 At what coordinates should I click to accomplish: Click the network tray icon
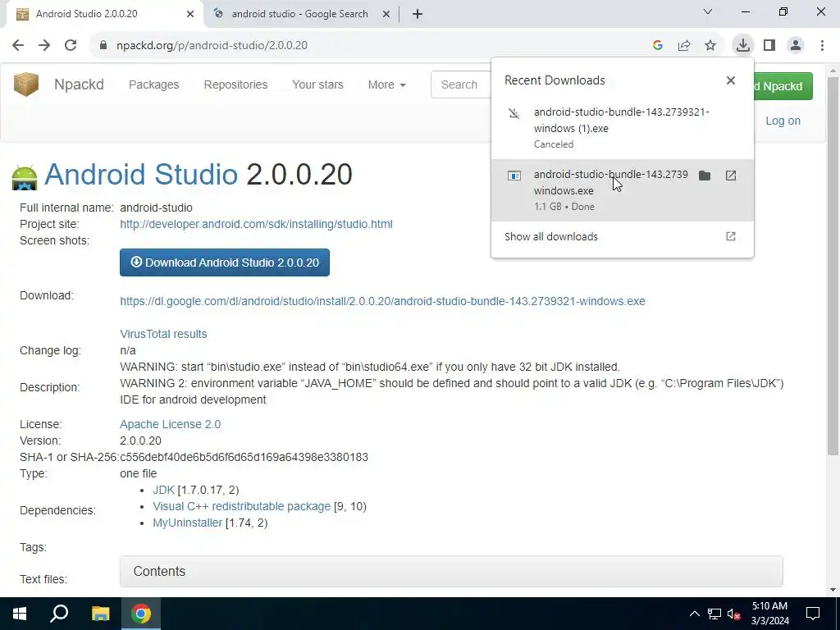(714, 614)
